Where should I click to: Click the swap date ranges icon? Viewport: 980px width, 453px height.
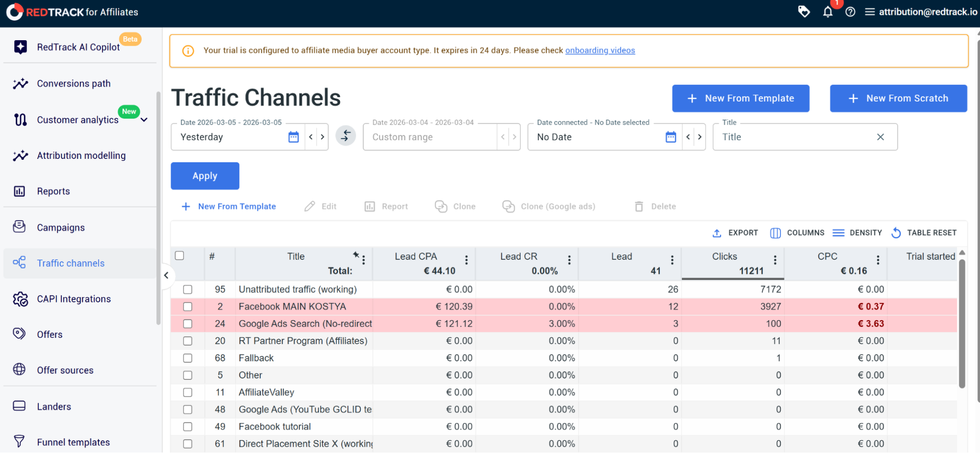346,135
